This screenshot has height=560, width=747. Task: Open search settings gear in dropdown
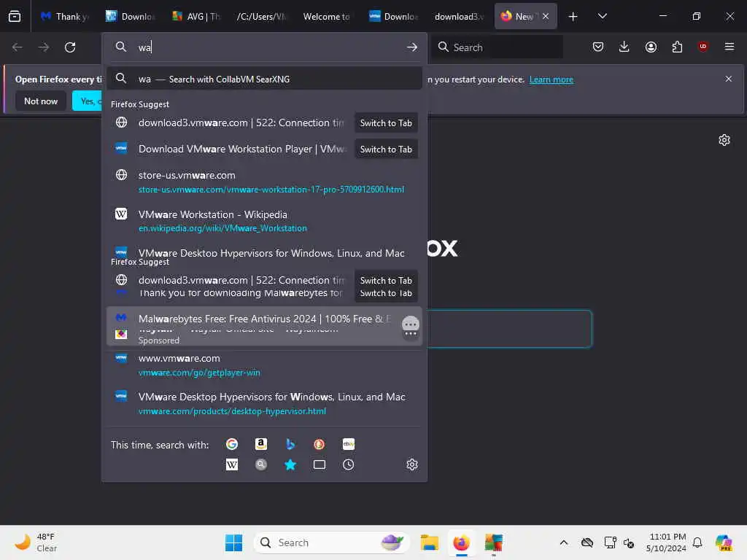pyautogui.click(x=412, y=464)
